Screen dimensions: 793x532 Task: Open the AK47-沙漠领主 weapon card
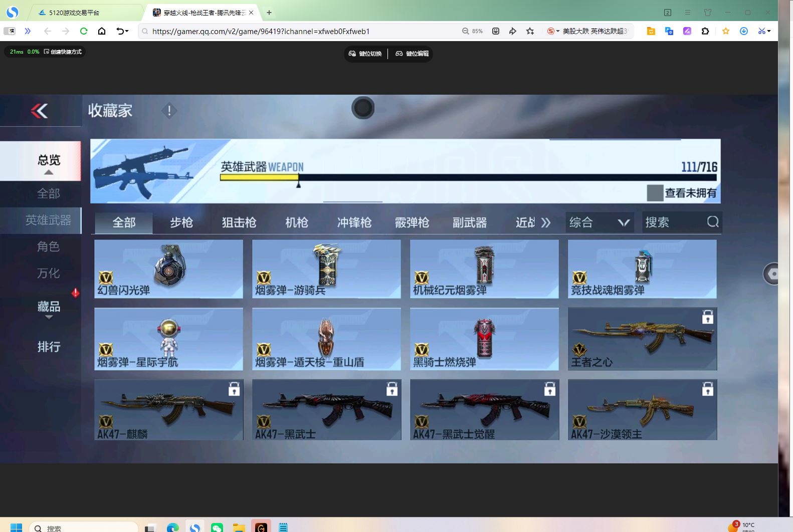642,410
